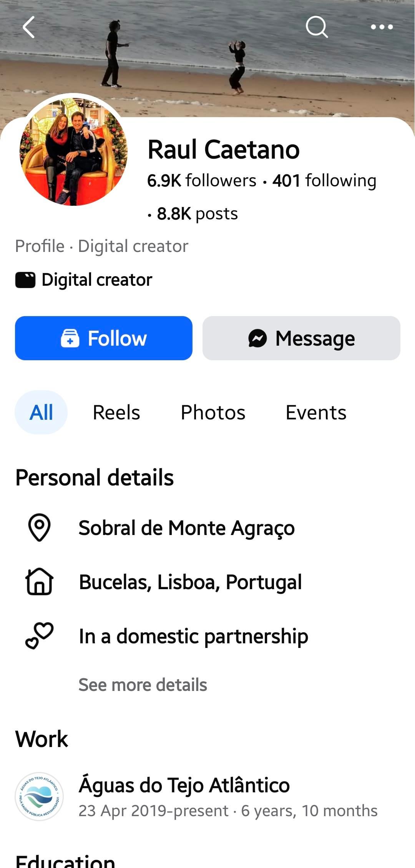415x868 pixels.
Task: Tap the back arrow icon
Action: tap(29, 27)
